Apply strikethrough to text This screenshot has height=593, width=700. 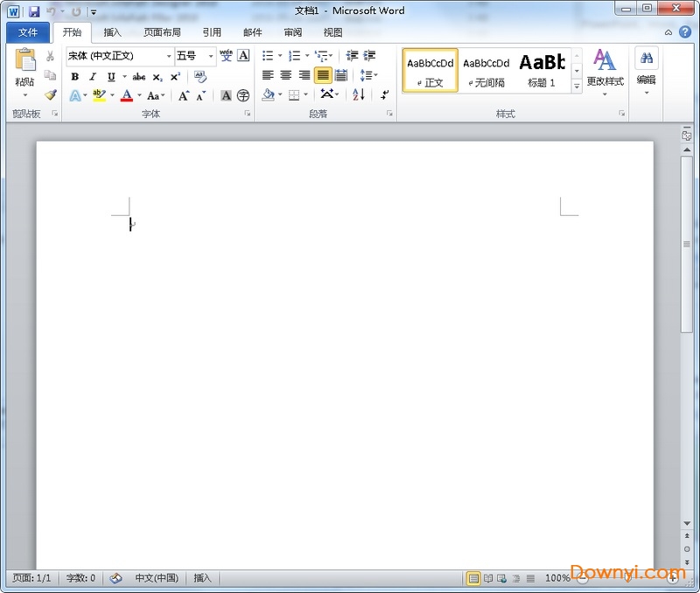[139, 77]
